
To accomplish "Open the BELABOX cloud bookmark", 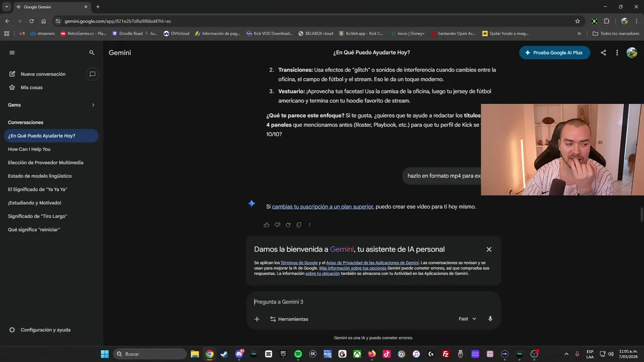I will (315, 34).
